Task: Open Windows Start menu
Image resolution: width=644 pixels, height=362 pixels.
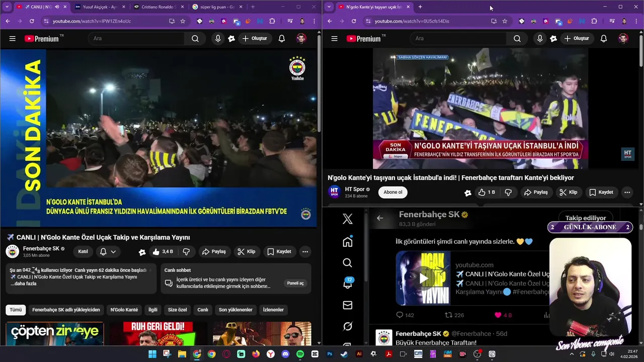Action: click(152, 354)
